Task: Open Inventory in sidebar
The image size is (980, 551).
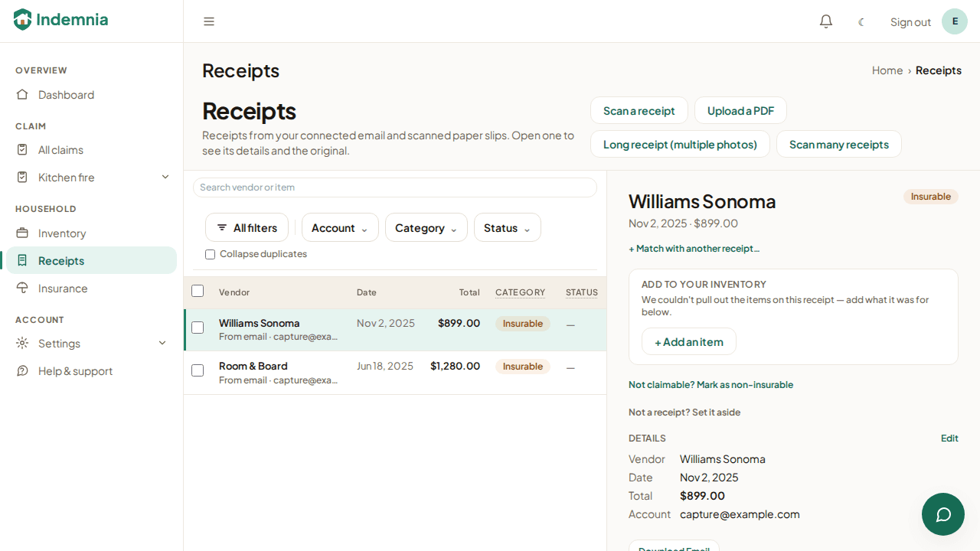Action: pos(92,233)
